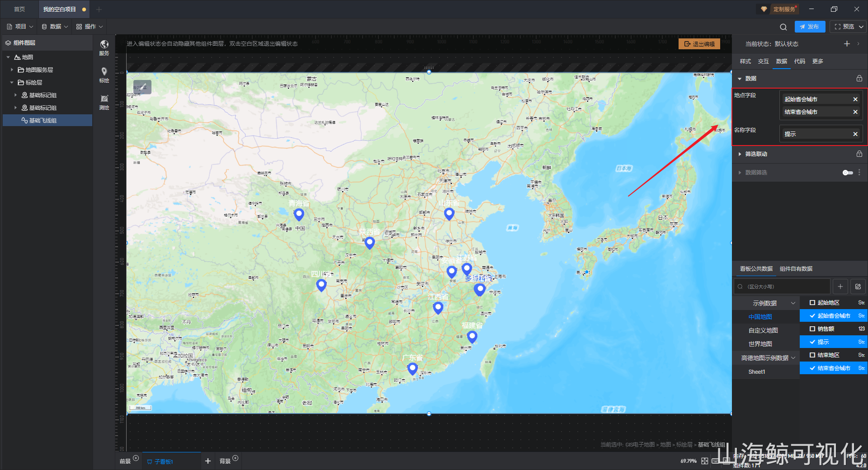Image resolution: width=868 pixels, height=470 pixels.
Task: Collapse the 数据 section
Action: (x=740, y=79)
